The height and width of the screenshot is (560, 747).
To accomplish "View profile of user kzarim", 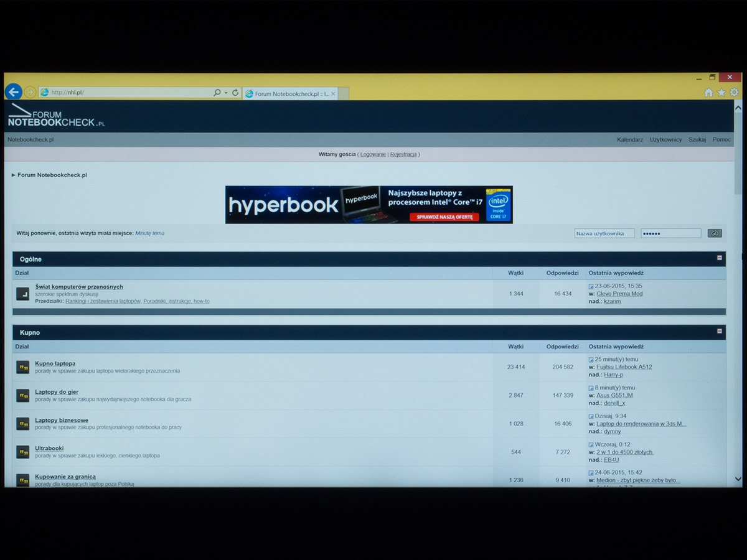I will [x=613, y=301].
